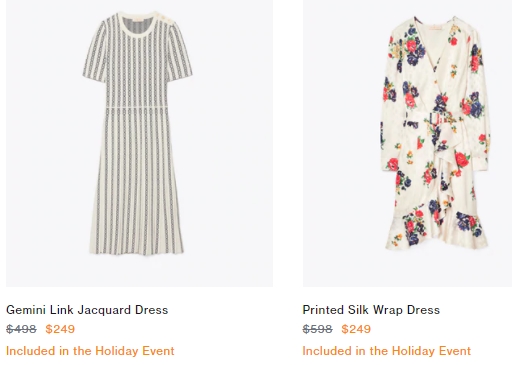Click the Printed Silk Wrap Dress title
Viewport: 512px width, 365px height.
371,310
